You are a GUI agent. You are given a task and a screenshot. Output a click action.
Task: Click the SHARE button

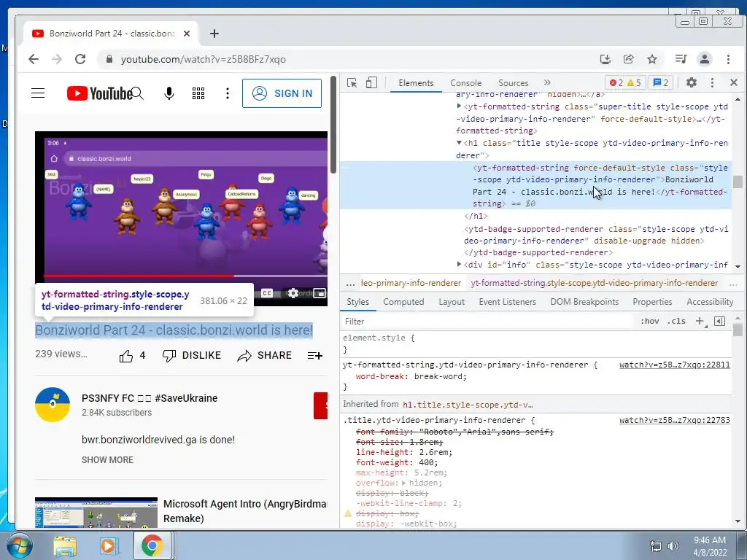(264, 356)
